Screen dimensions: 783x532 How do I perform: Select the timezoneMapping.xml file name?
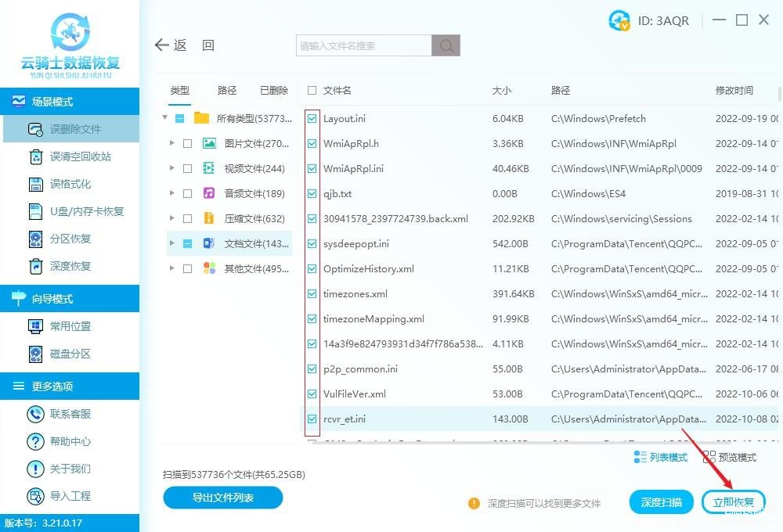point(373,318)
